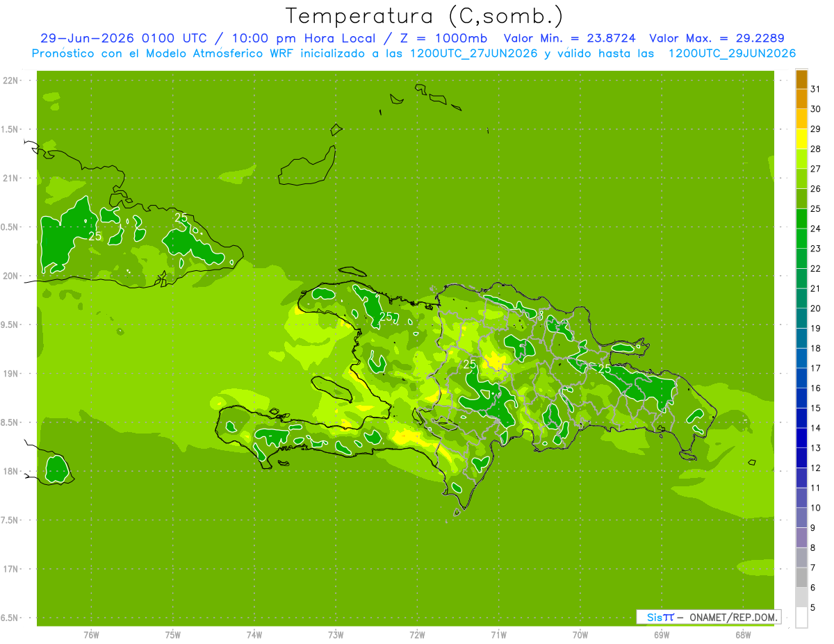Select the olive green 25–26 colorbar swatch
The image size is (834, 644).
[801, 199]
